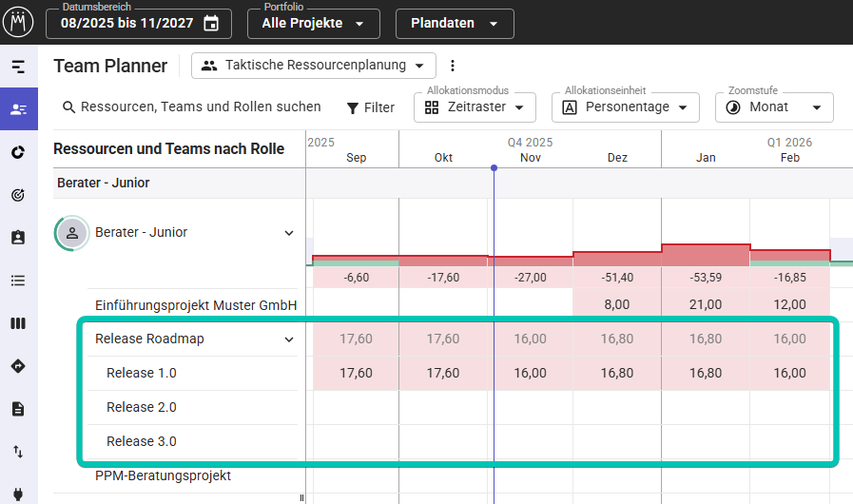853x504 pixels.
Task: Click the today timeline marker dot
Action: pyautogui.click(x=494, y=168)
